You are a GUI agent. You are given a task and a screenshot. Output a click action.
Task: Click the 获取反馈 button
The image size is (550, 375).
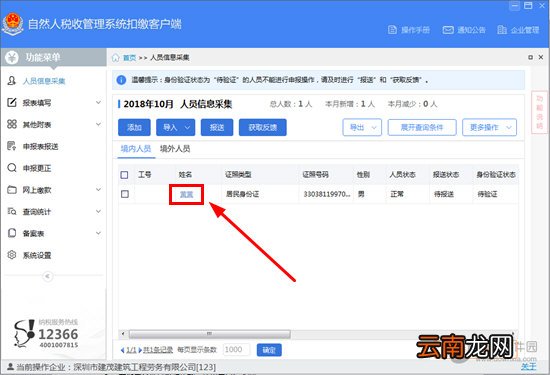[x=263, y=127]
